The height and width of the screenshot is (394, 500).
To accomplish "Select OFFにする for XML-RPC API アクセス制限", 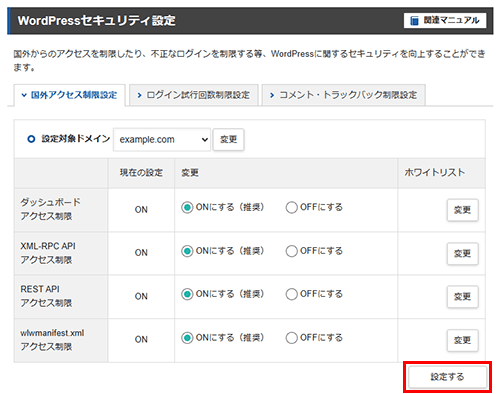I will point(291,251).
